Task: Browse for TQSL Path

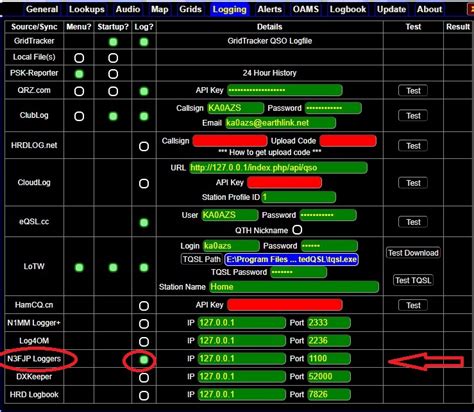Action: pyautogui.click(x=202, y=259)
